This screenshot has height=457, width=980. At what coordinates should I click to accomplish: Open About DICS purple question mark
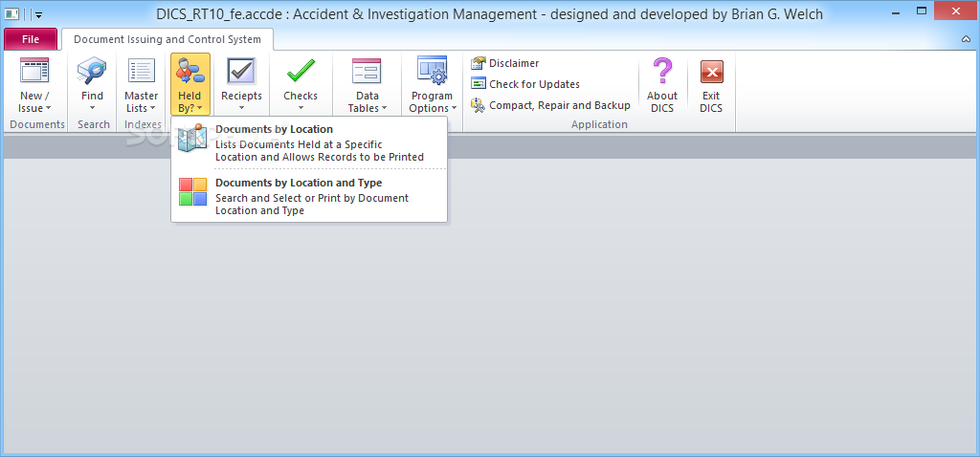click(662, 70)
